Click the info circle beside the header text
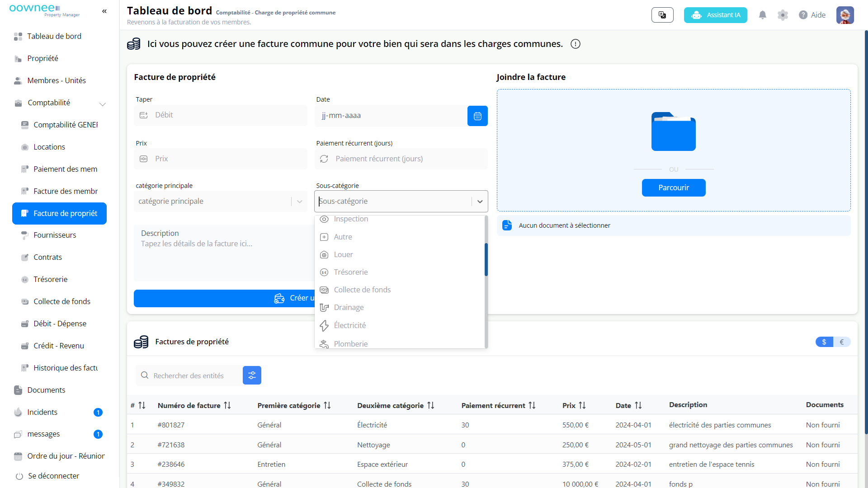 pyautogui.click(x=575, y=44)
